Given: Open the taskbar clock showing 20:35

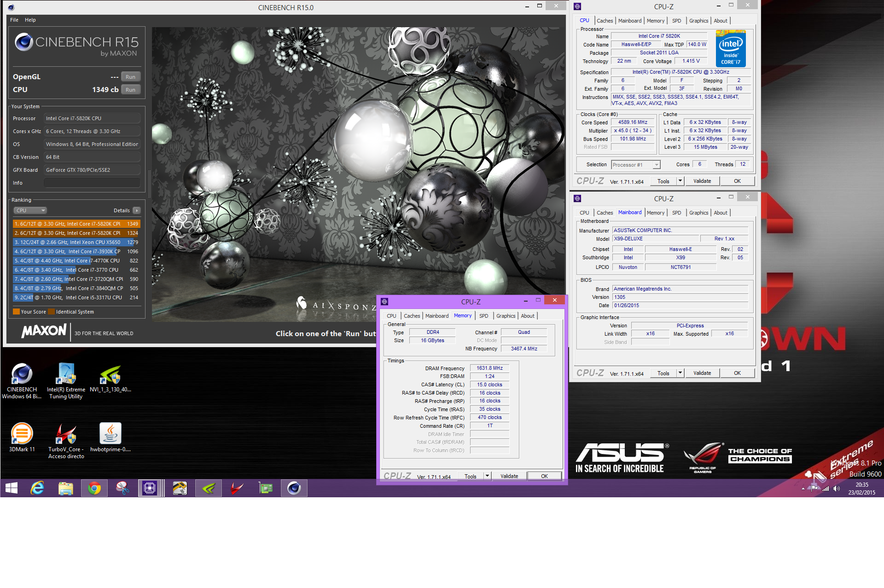Looking at the screenshot, I should pos(862,489).
